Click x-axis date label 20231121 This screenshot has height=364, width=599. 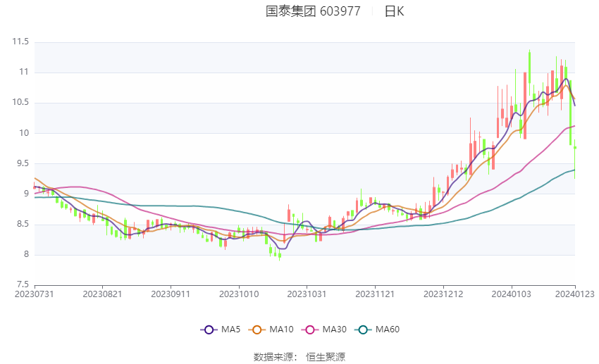click(375, 294)
